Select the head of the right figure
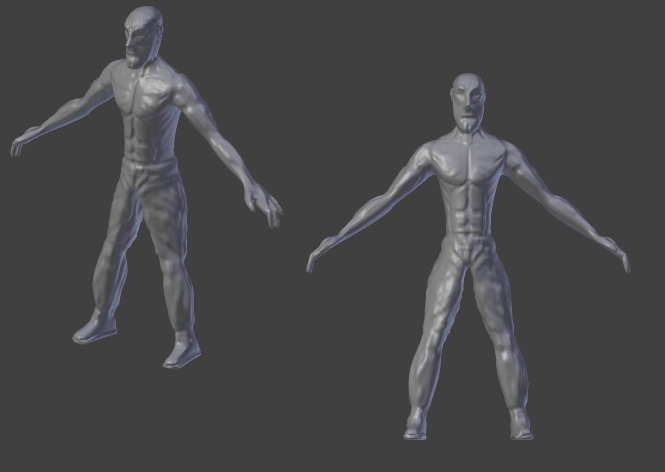The image size is (665, 472). click(x=468, y=103)
